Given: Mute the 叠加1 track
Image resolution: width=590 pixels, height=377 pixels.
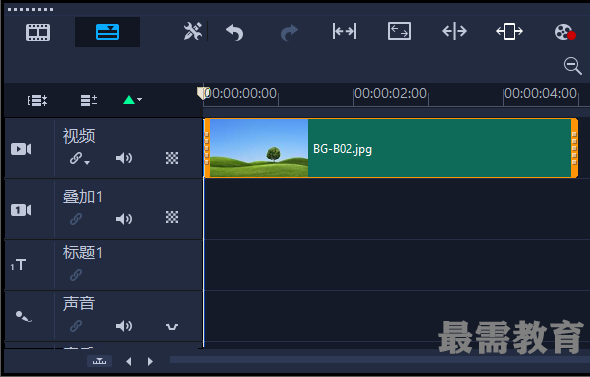Looking at the screenshot, I should 124,219.
